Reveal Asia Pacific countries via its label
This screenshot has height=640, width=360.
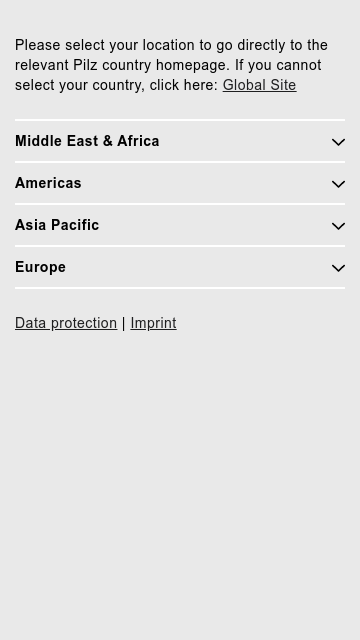[57, 225]
